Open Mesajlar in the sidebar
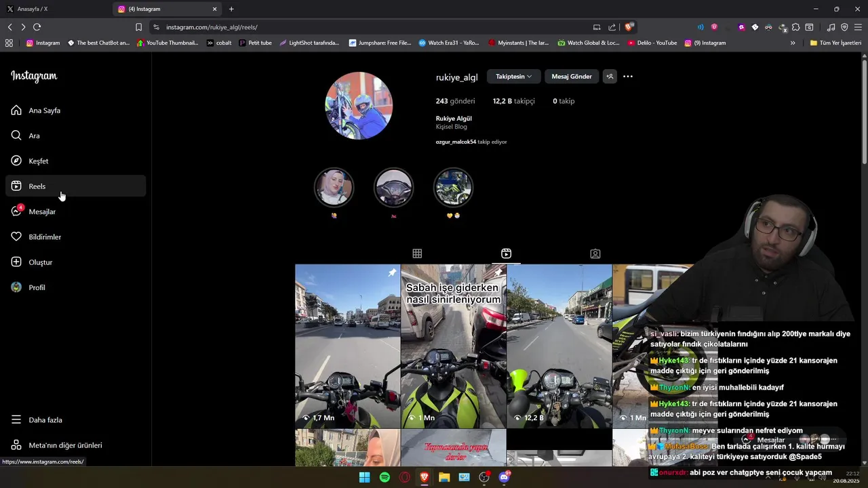 pos(75,211)
